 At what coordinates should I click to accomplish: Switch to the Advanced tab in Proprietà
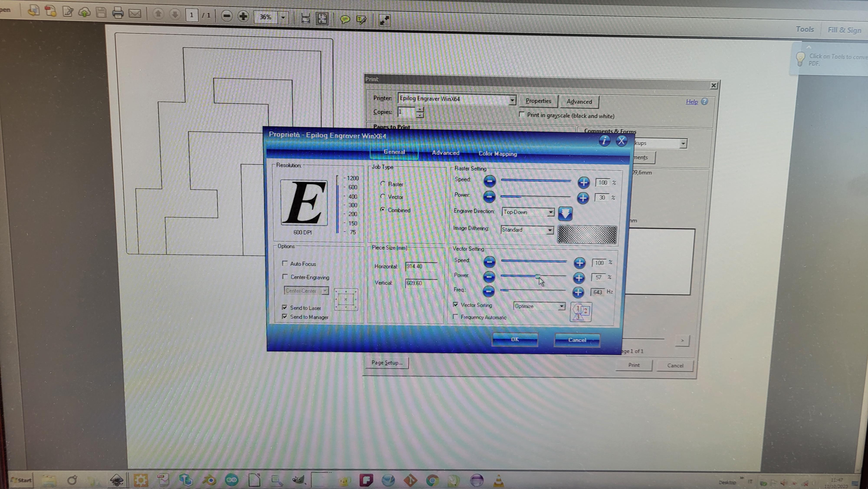point(445,153)
